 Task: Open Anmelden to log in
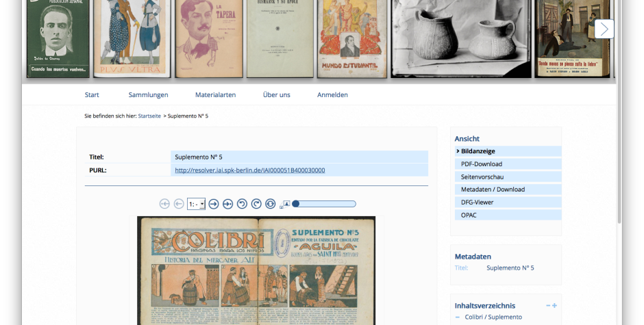332,95
